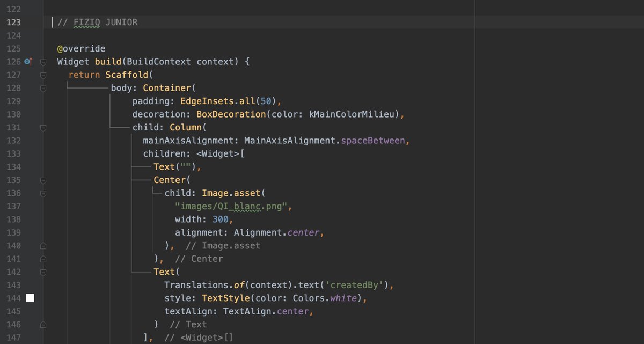
Task: Click TextStyle on line 144
Action: point(225,298)
